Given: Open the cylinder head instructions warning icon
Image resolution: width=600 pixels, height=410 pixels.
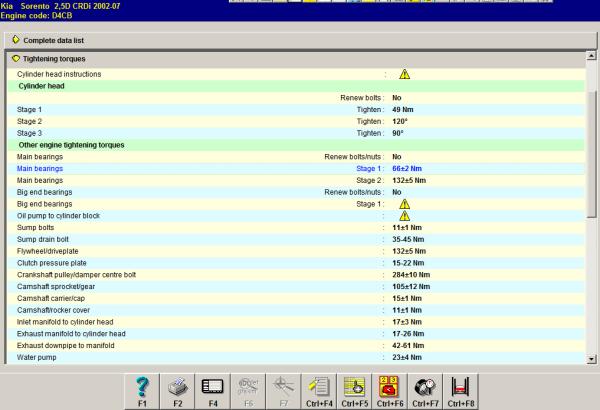Looking at the screenshot, I should point(404,74).
